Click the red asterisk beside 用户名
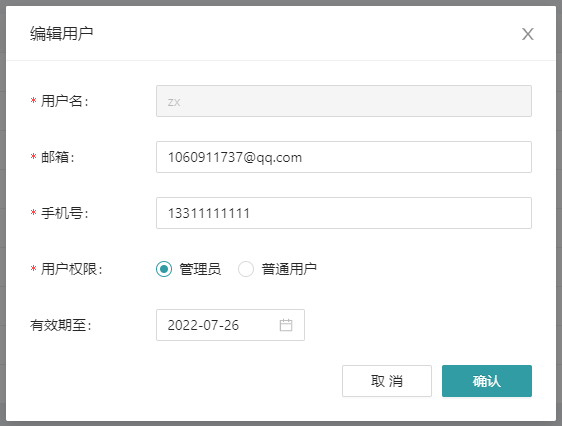This screenshot has width=562, height=426. pos(33,101)
